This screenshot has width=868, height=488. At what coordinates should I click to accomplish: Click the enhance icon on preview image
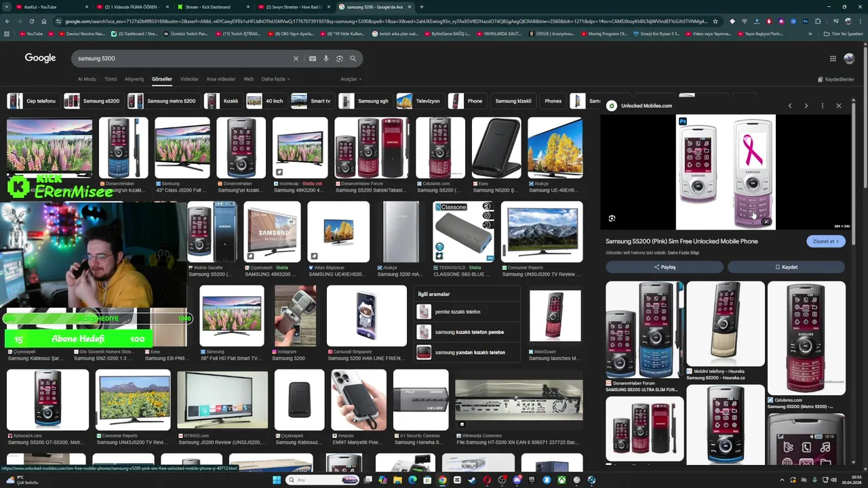[766, 222]
